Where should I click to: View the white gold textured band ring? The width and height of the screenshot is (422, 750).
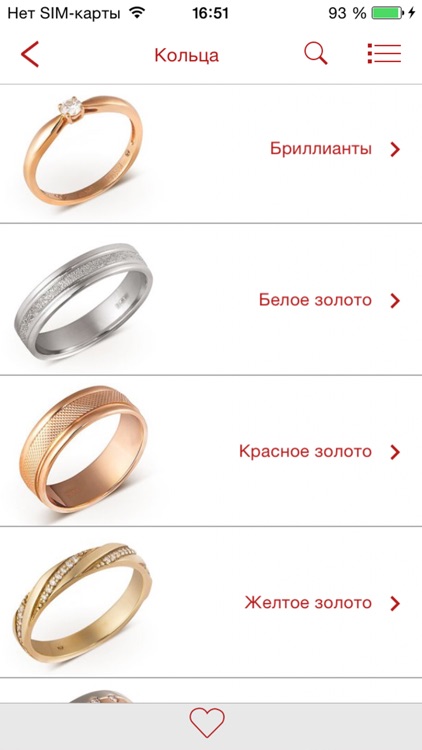coord(84,302)
